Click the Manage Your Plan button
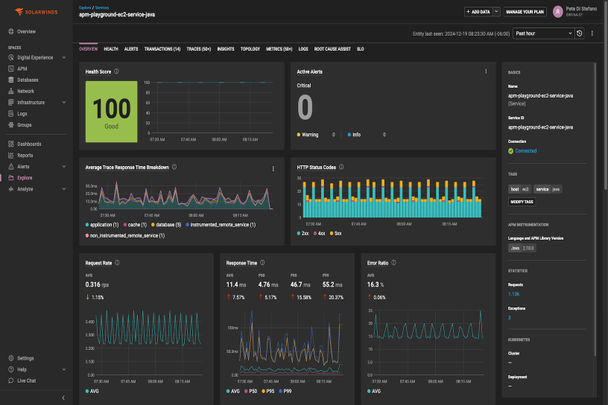Screen dimensions: 608x405 (x=526, y=12)
